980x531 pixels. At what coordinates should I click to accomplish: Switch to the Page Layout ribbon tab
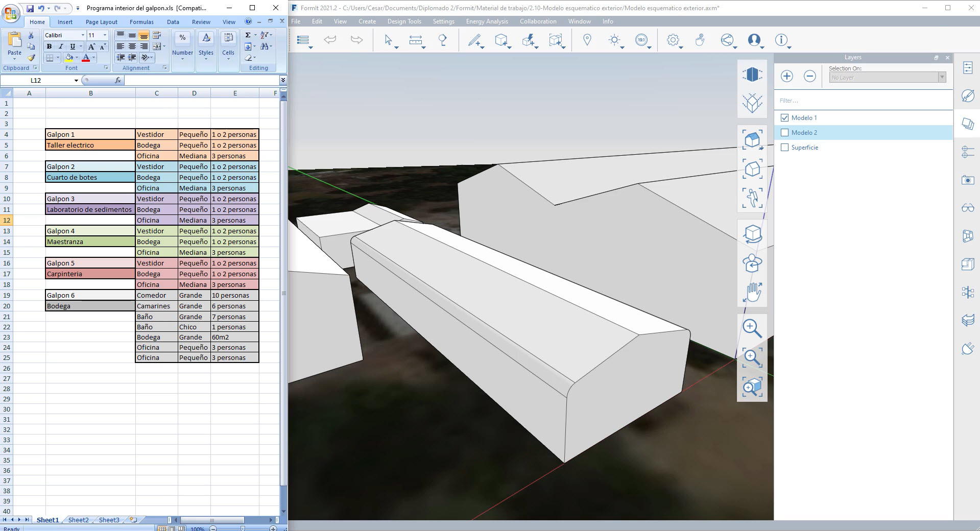(x=101, y=22)
